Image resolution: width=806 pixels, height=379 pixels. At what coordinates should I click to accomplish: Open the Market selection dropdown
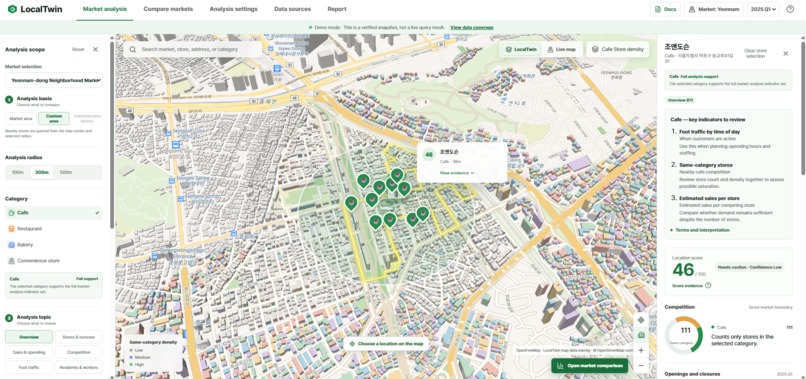pos(54,80)
